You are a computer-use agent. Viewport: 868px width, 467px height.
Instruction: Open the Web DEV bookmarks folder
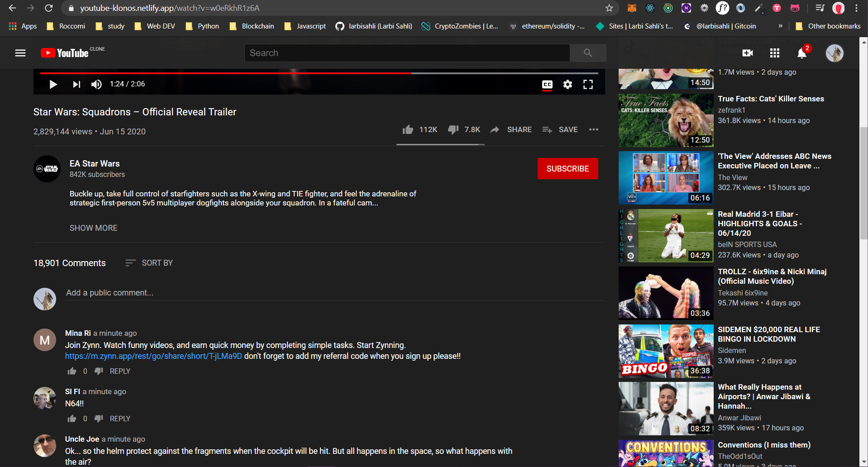tap(154, 26)
